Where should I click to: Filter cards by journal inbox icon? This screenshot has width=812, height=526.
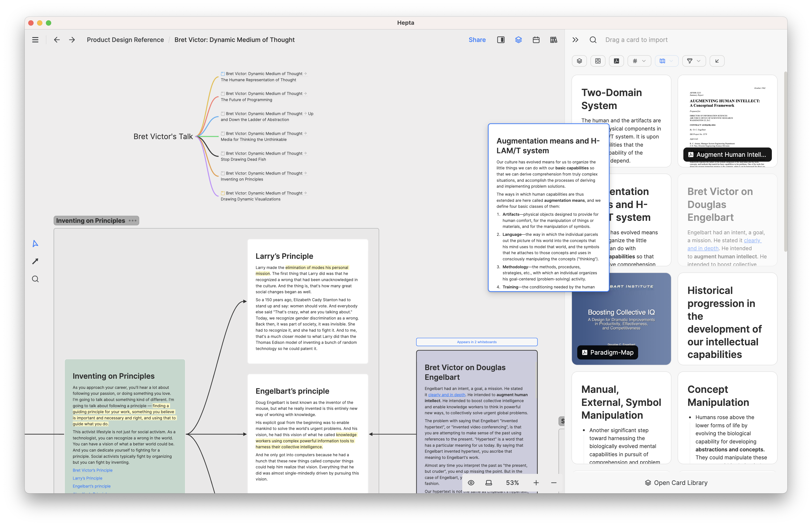tap(598, 61)
